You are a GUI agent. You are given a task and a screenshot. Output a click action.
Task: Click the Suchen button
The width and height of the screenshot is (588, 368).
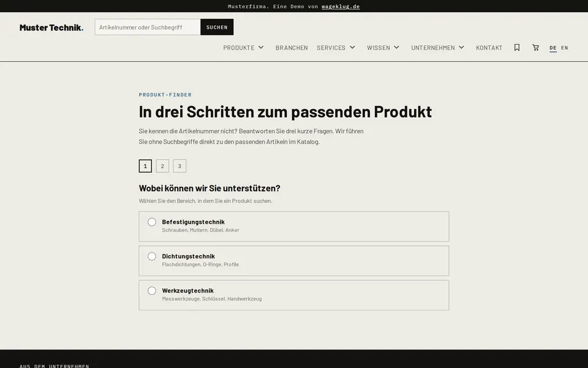pos(217,27)
